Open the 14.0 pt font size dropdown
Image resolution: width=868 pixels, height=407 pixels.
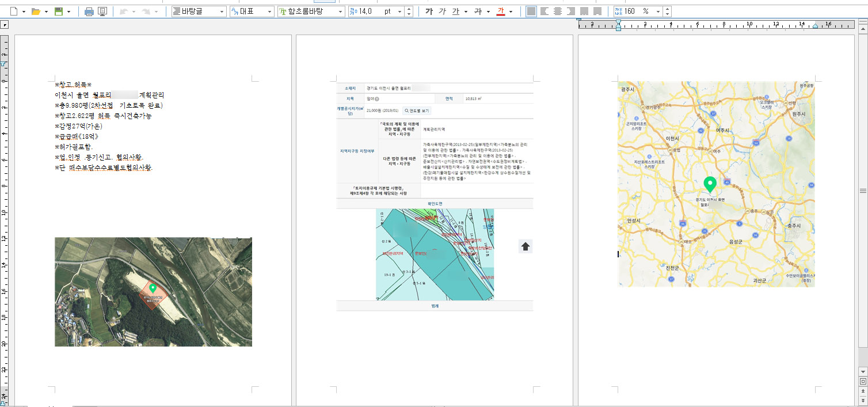point(400,12)
